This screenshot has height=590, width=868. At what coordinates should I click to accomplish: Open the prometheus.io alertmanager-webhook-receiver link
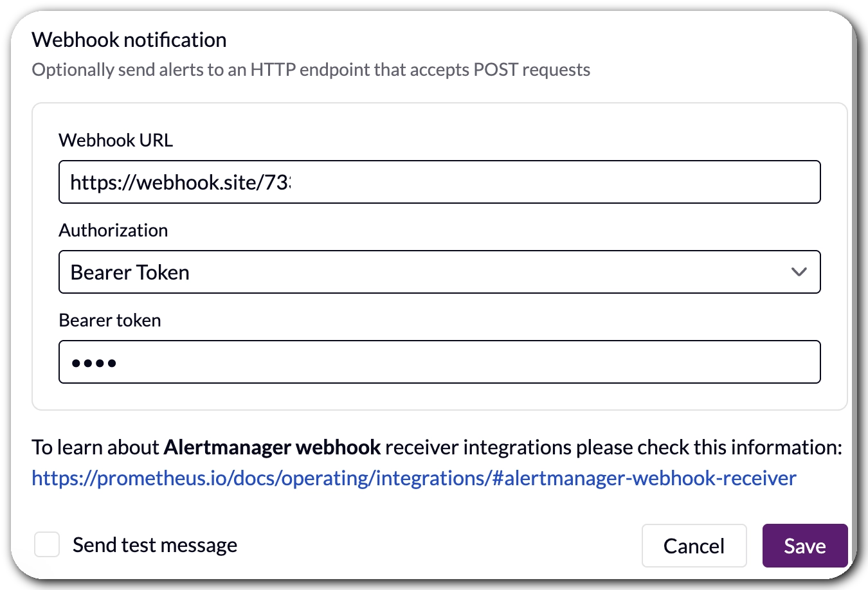click(x=413, y=478)
